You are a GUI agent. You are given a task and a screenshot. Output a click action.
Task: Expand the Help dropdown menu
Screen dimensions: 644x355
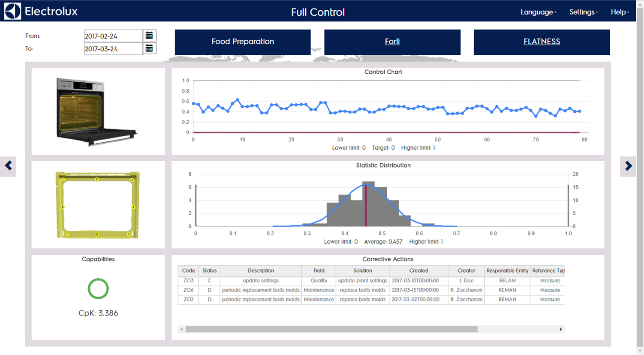[620, 12]
